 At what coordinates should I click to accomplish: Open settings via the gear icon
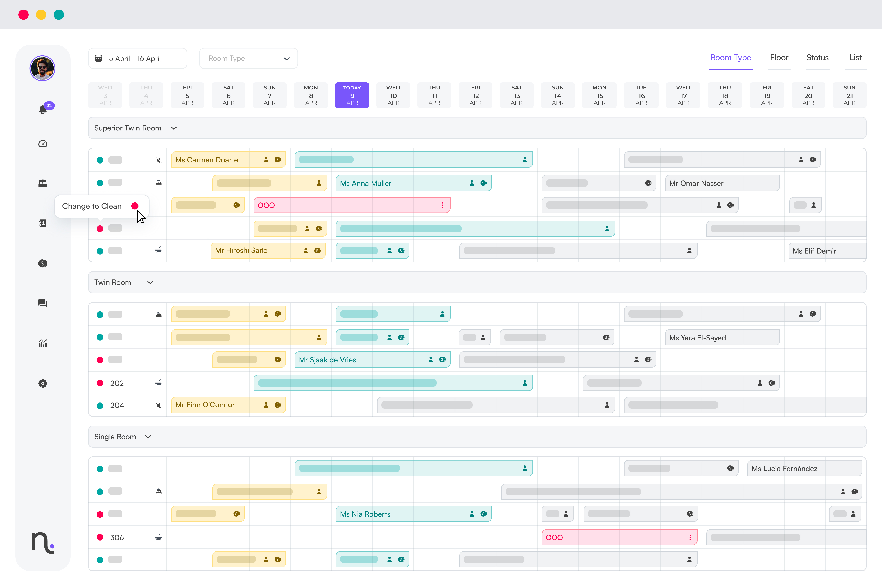(43, 383)
